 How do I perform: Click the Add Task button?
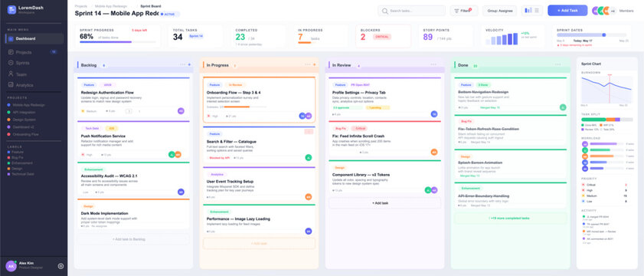[x=567, y=10]
